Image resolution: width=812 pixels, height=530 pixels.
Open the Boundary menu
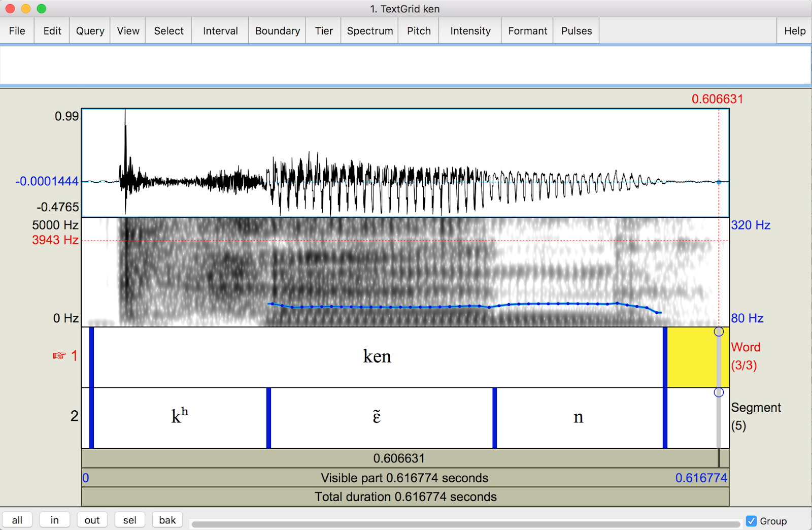tap(277, 30)
